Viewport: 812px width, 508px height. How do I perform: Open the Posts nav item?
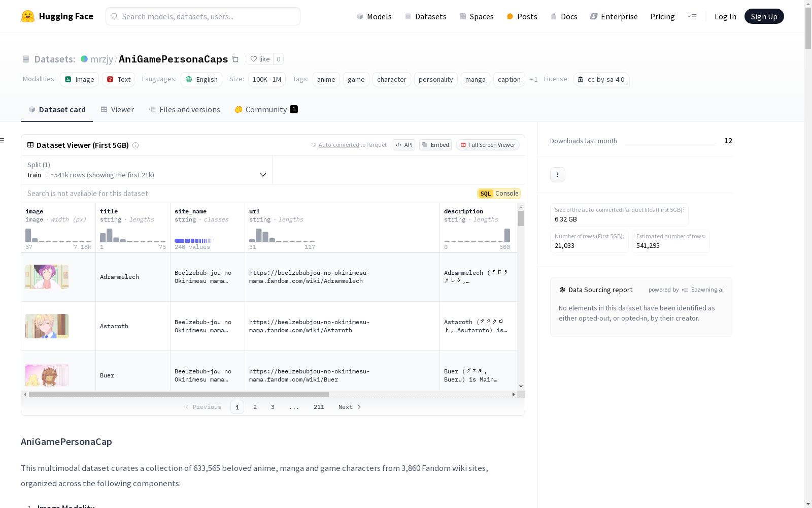[522, 16]
